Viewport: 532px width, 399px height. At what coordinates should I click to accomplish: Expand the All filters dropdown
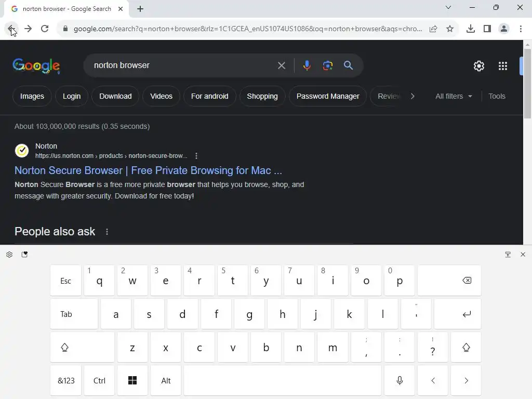click(454, 96)
